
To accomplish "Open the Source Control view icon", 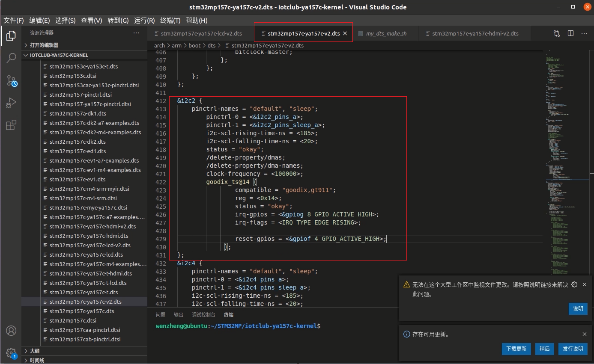I will coord(11,80).
